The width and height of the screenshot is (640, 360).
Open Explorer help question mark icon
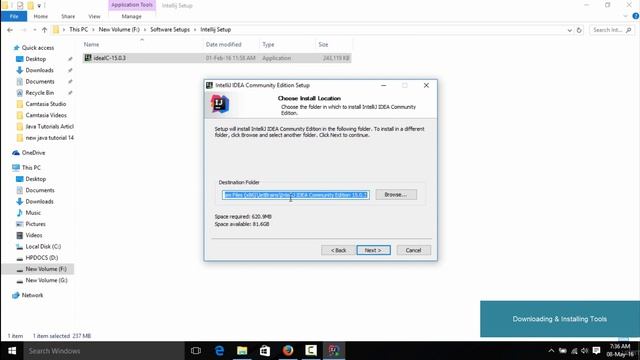pyautogui.click(x=636, y=16)
